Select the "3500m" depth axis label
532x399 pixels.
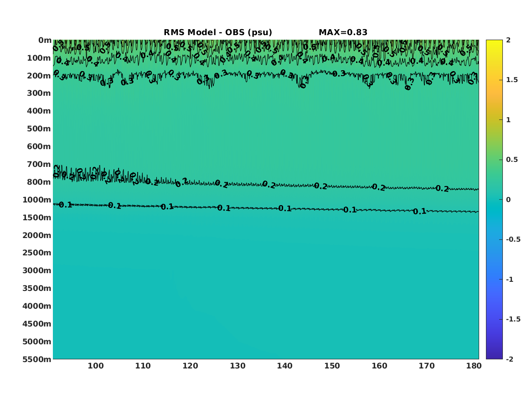coord(37,288)
